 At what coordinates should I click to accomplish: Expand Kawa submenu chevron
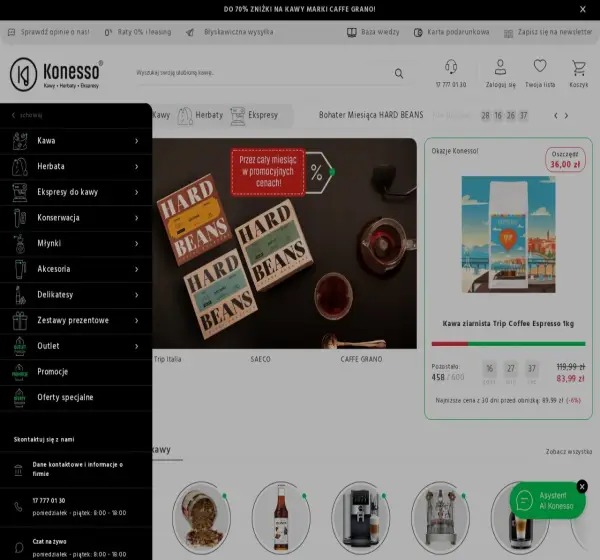tap(137, 141)
